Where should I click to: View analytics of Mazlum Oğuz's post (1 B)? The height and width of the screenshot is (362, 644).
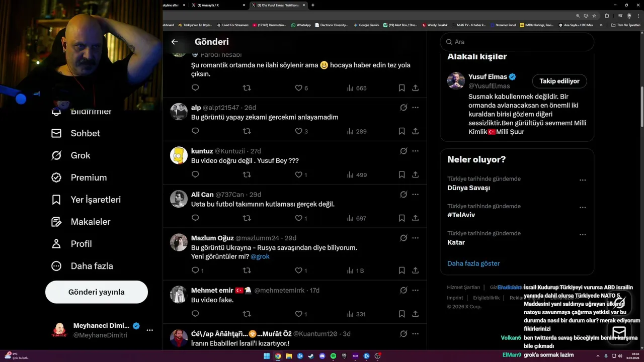point(355,270)
